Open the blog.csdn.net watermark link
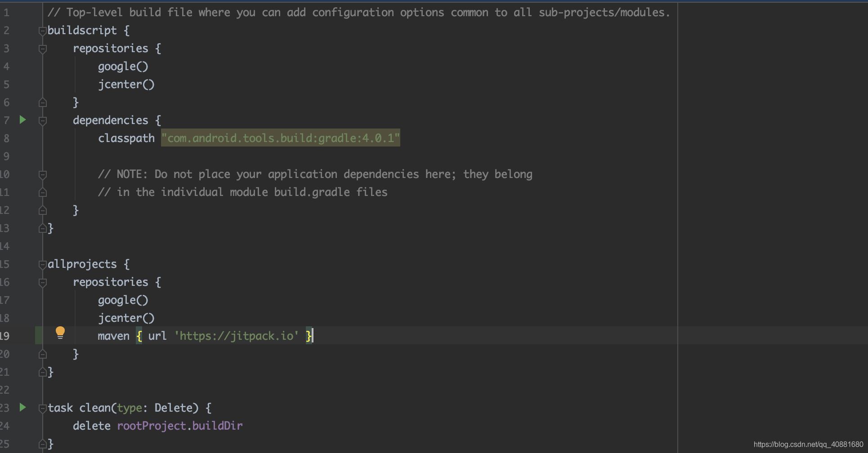 coord(808,444)
